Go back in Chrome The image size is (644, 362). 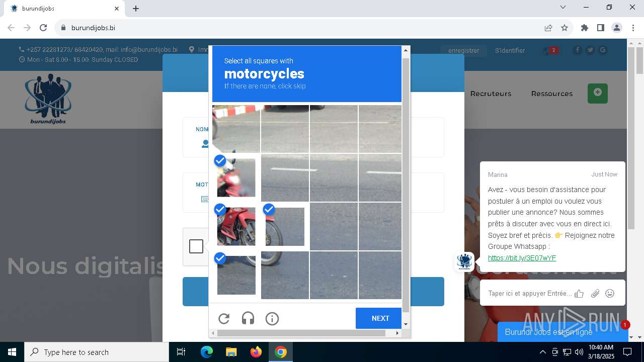(x=11, y=28)
